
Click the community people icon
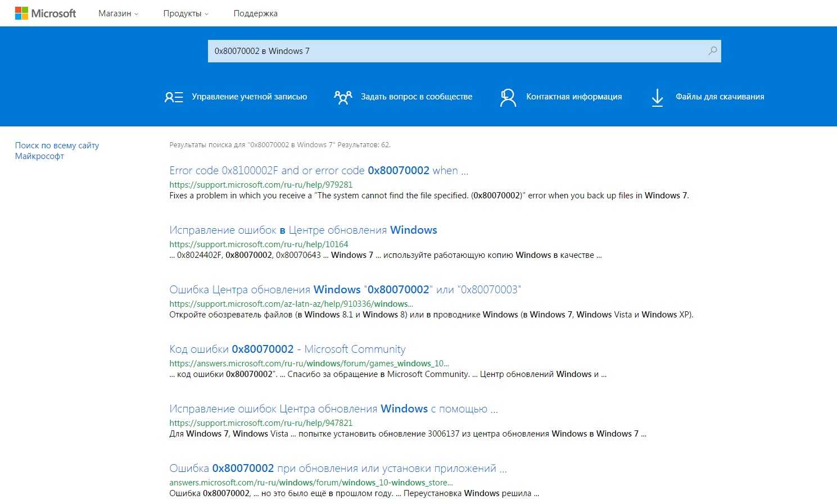point(343,97)
